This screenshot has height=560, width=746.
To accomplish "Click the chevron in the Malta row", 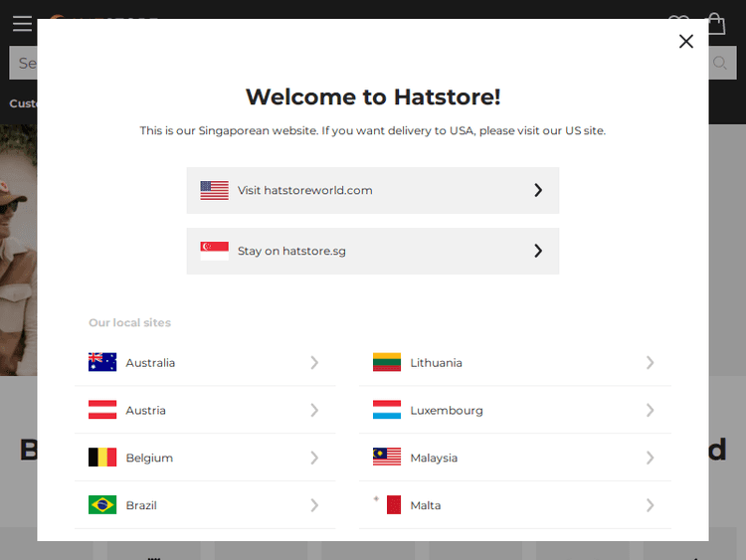I will point(650,505).
